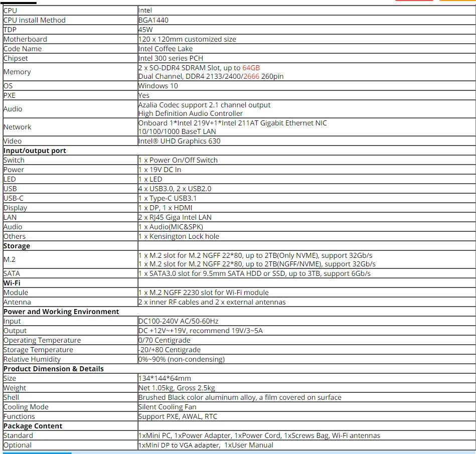Select the 'Optional' row label
This screenshot has height=454, width=476.
click(x=17, y=445)
